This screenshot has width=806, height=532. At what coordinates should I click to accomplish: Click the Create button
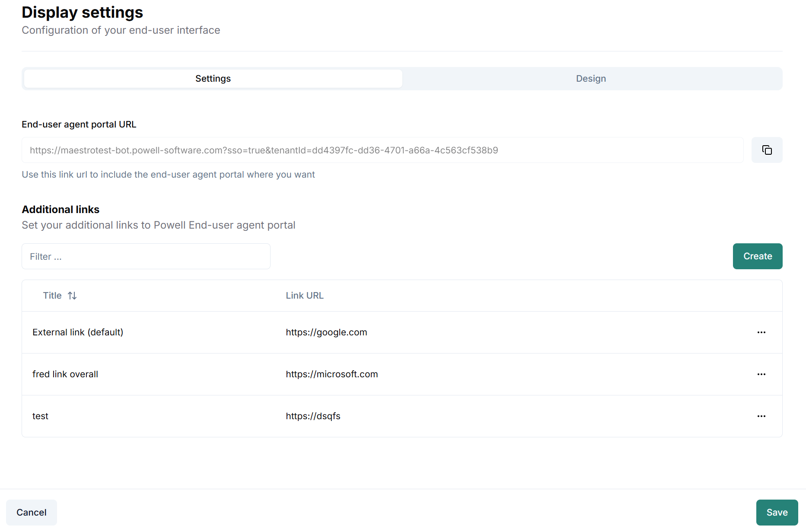(758, 256)
